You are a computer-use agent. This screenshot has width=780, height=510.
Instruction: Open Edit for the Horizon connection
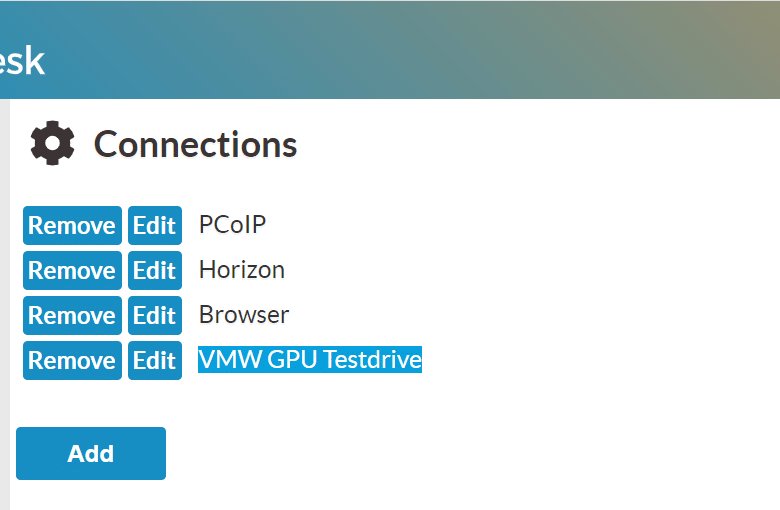(155, 270)
